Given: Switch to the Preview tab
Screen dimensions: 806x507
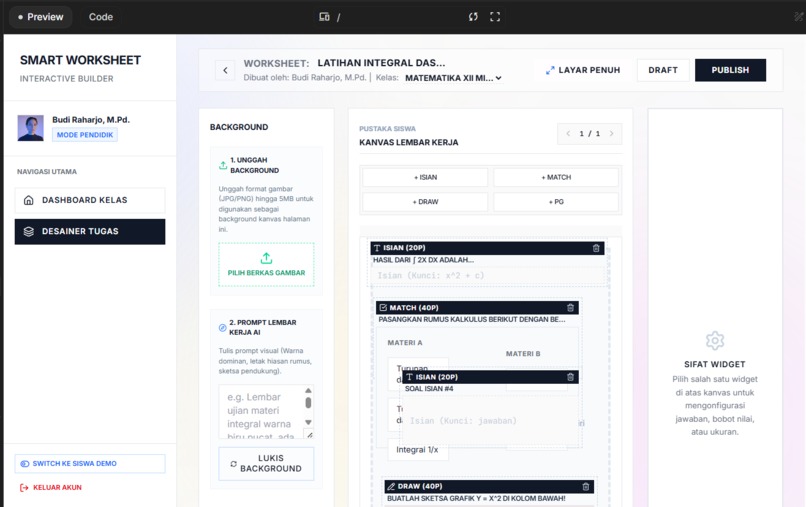Looking at the screenshot, I should 41,17.
